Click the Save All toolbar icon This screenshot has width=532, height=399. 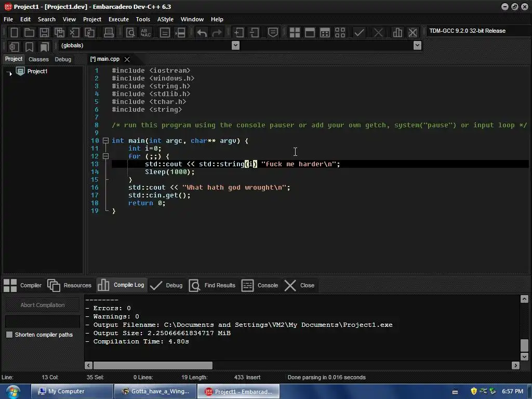pos(59,33)
